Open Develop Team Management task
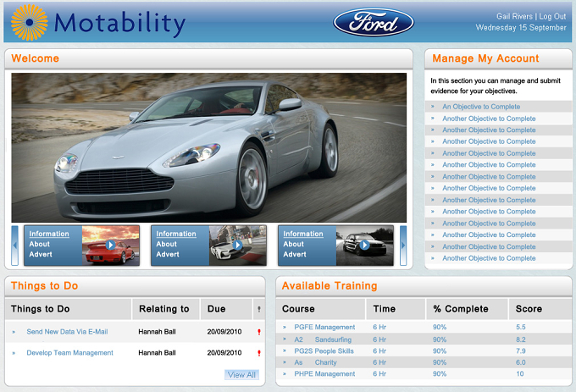 69,353
